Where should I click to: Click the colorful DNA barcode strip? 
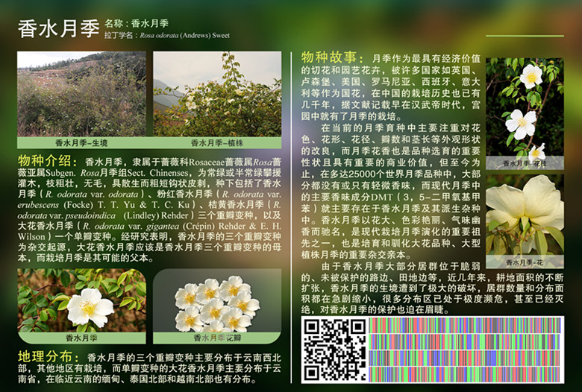point(466,349)
